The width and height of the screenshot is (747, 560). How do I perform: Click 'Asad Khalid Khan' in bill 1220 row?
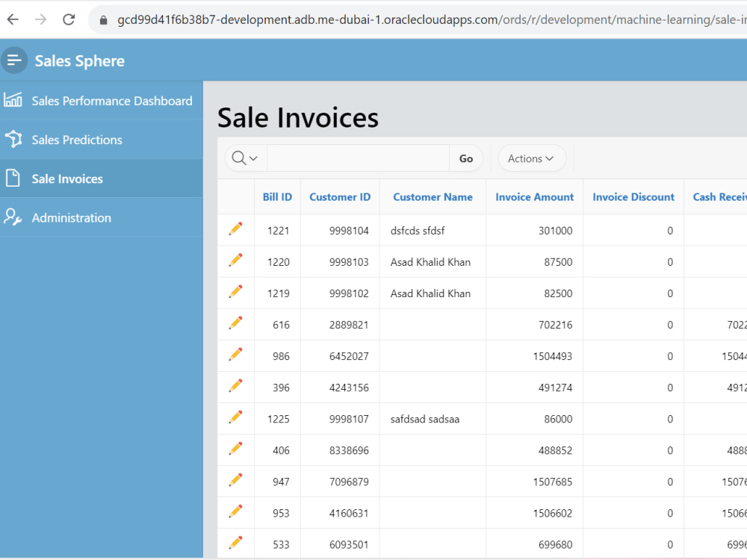(x=430, y=262)
